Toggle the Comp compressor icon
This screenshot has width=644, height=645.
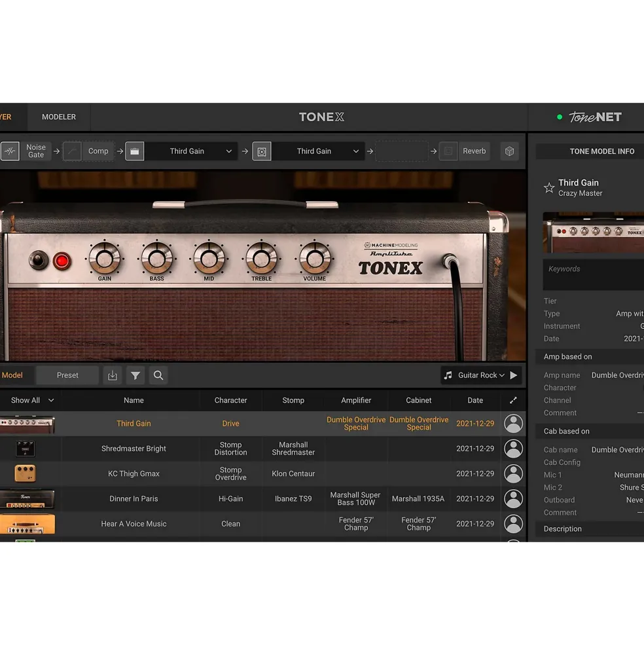click(72, 151)
